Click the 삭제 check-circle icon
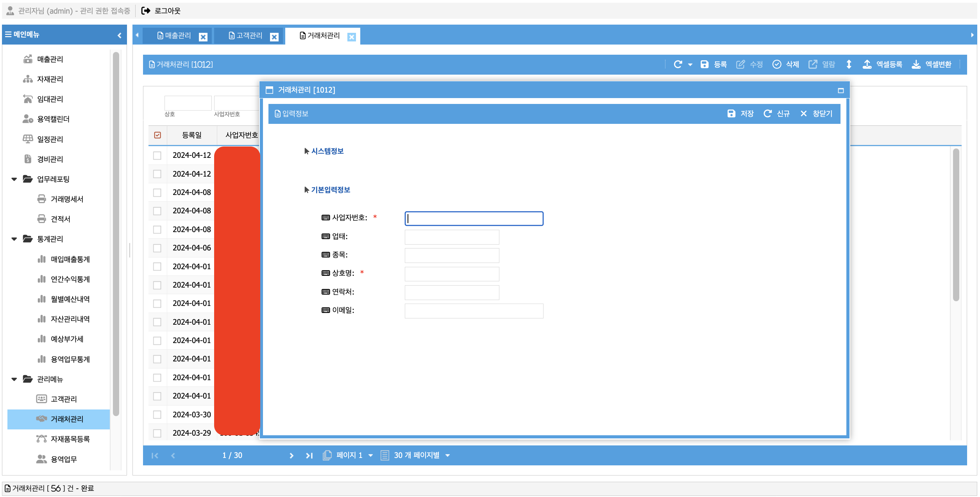Image resolution: width=980 pixels, height=497 pixels. [777, 64]
